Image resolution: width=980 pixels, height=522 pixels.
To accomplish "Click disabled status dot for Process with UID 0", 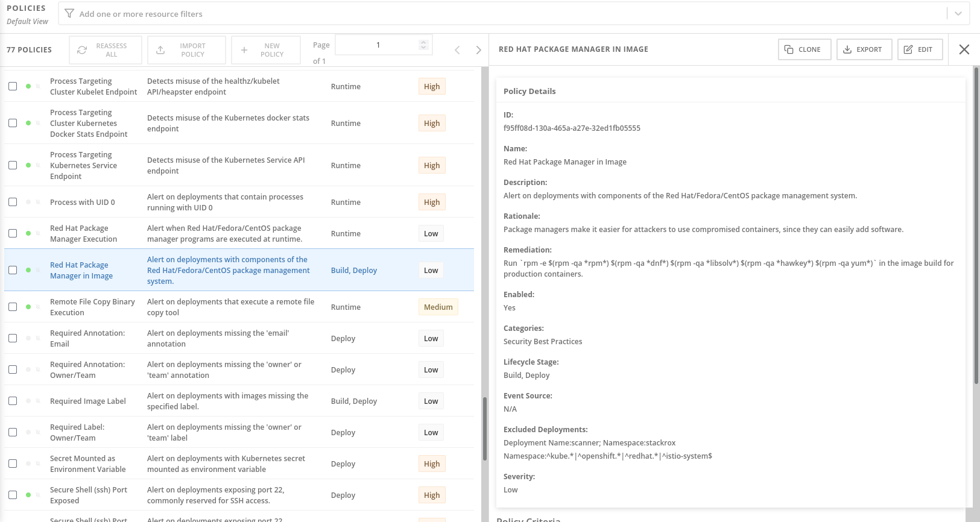I will click(x=28, y=202).
